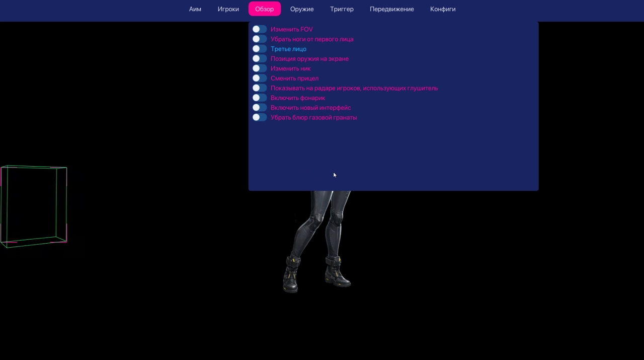644x360 pixels.
Task: Open the Аим tab
Action: (x=195, y=9)
